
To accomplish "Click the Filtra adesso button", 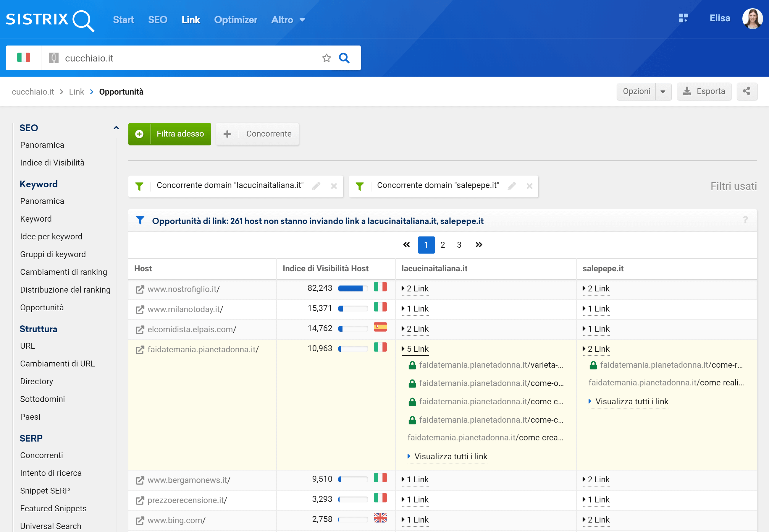I will pos(170,134).
